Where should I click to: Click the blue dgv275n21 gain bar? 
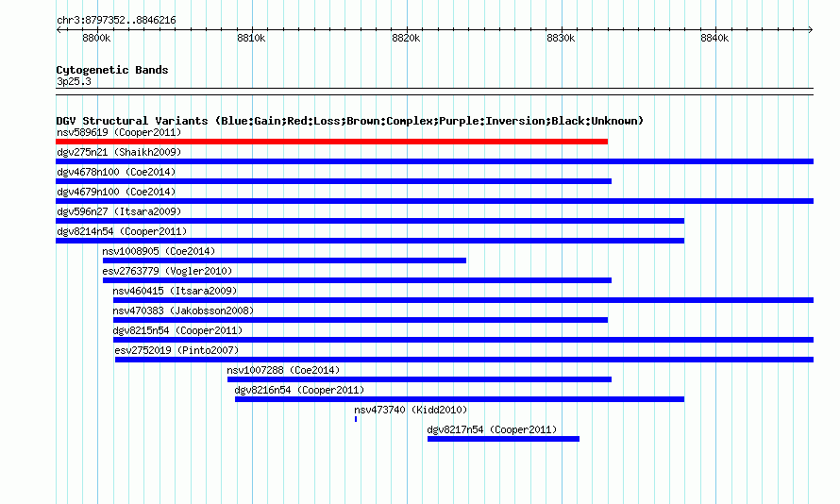click(434, 161)
